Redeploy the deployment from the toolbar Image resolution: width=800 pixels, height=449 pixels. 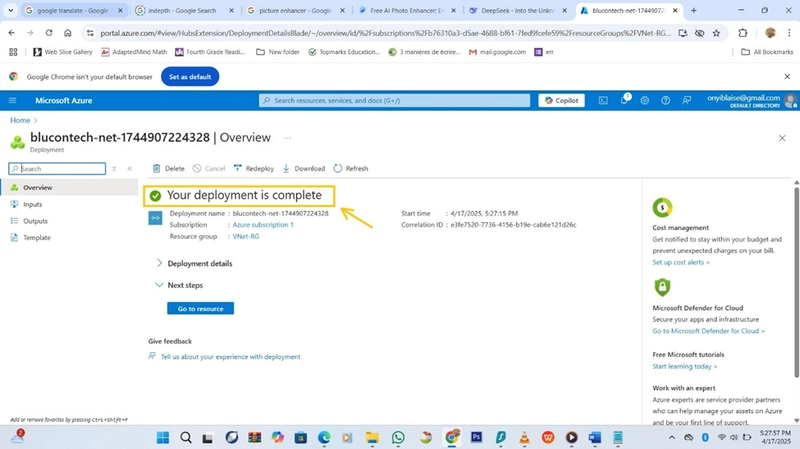[254, 168]
